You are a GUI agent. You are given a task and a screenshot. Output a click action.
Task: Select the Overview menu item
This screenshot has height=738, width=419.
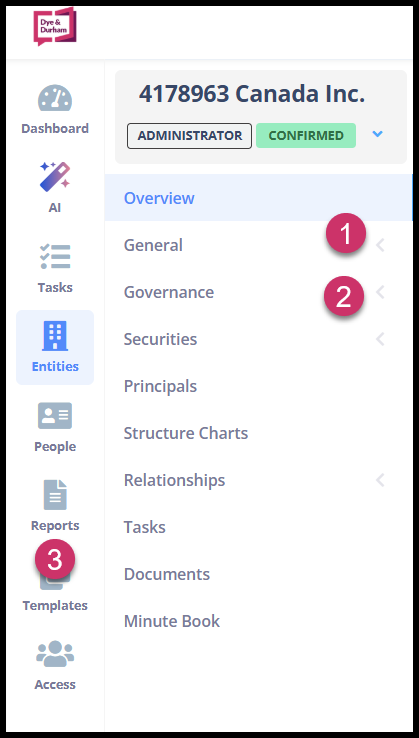[258, 198]
